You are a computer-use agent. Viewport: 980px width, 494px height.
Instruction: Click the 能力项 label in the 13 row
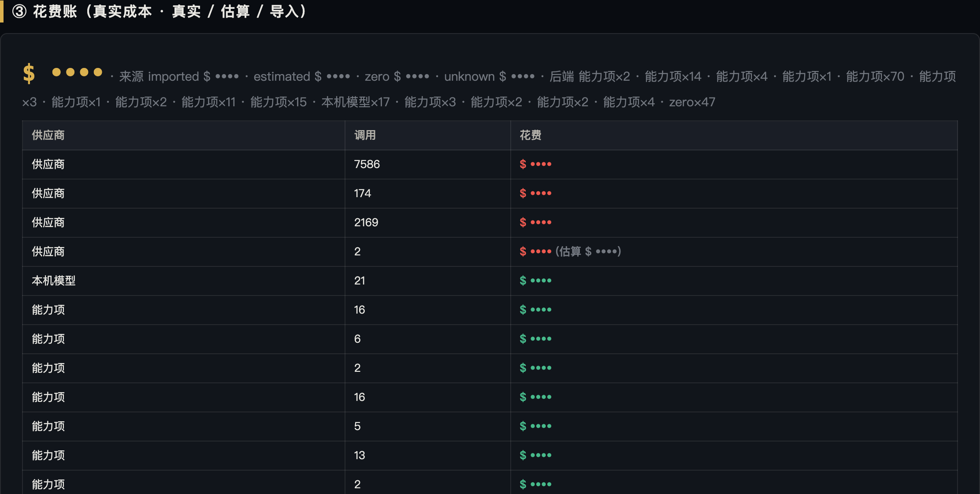click(x=48, y=456)
